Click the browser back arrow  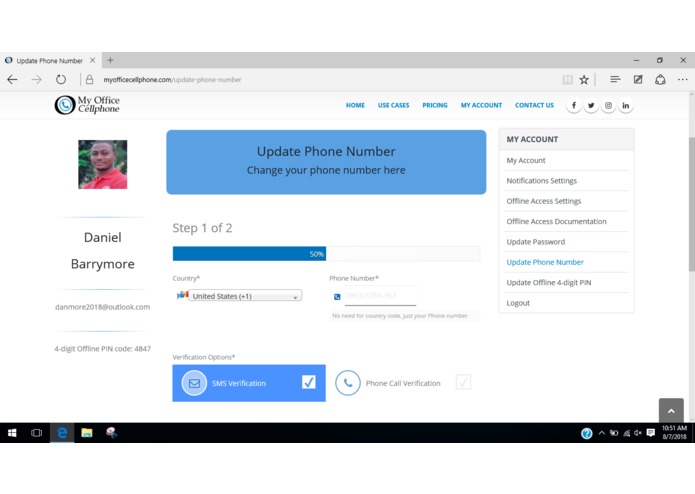(12, 80)
